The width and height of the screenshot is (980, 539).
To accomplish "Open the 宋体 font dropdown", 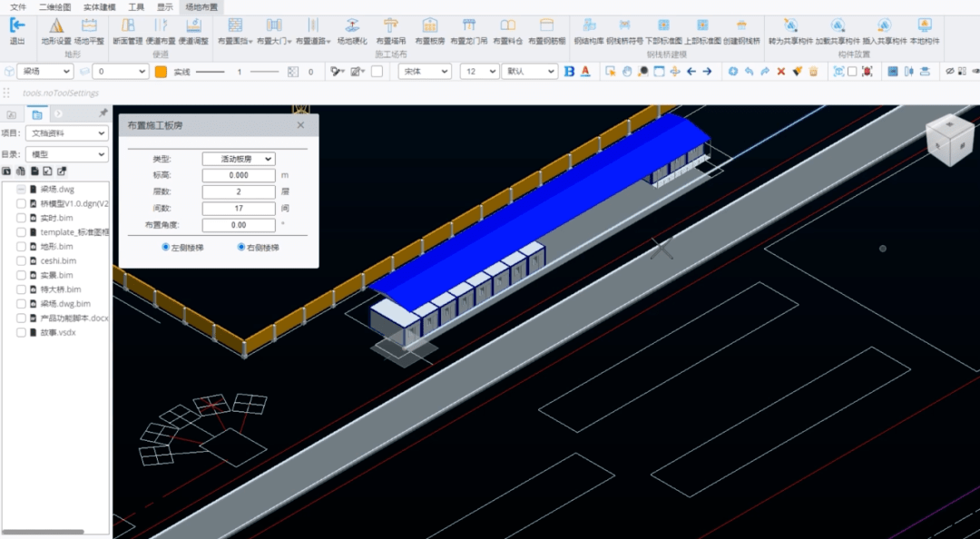I will coord(426,71).
